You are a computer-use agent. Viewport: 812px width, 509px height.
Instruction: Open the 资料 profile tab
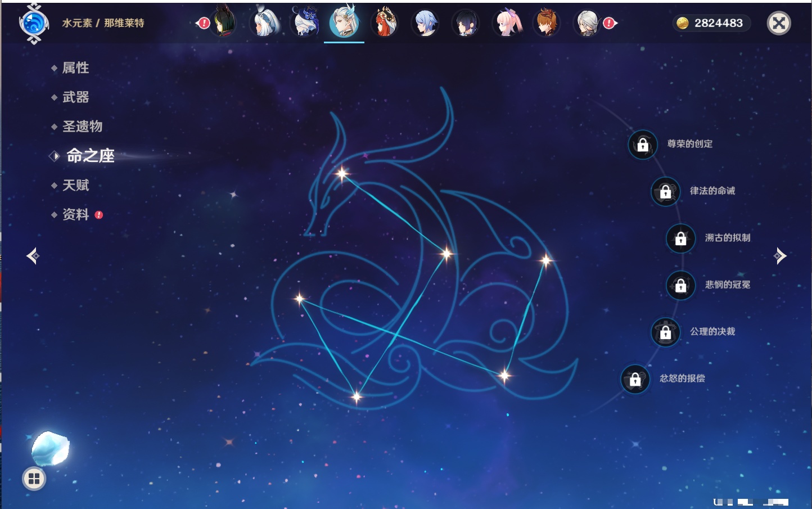tap(75, 214)
